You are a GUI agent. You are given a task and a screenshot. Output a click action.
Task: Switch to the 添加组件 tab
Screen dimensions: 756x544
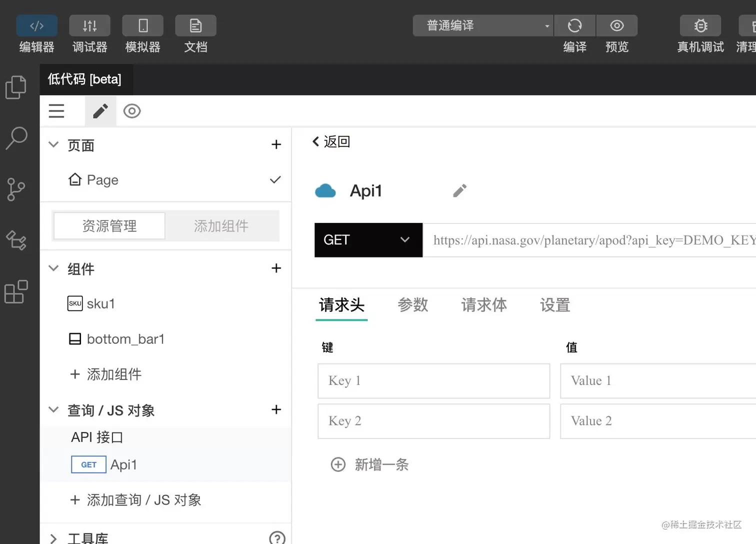221,225
